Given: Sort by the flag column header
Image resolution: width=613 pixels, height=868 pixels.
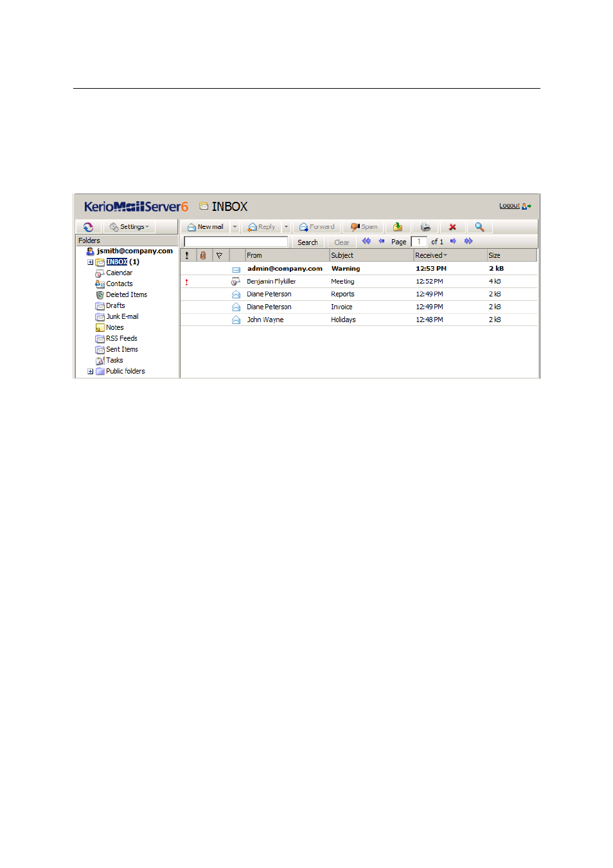Looking at the screenshot, I should tap(220, 255).
